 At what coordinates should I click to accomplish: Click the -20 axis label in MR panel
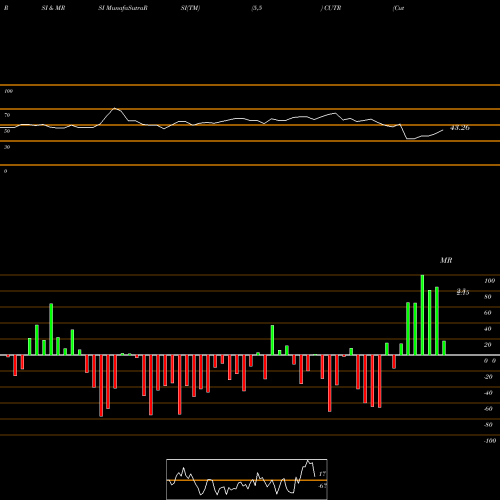coord(488,377)
